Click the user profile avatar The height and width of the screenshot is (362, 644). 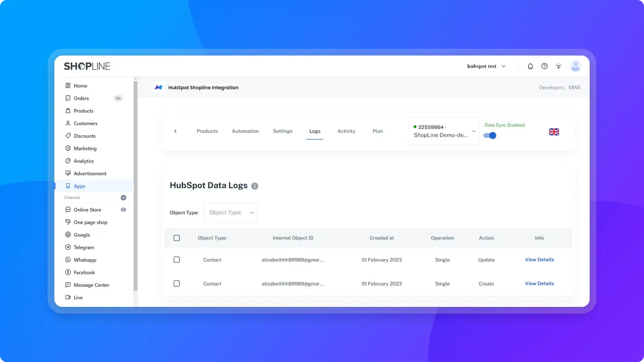coord(575,66)
